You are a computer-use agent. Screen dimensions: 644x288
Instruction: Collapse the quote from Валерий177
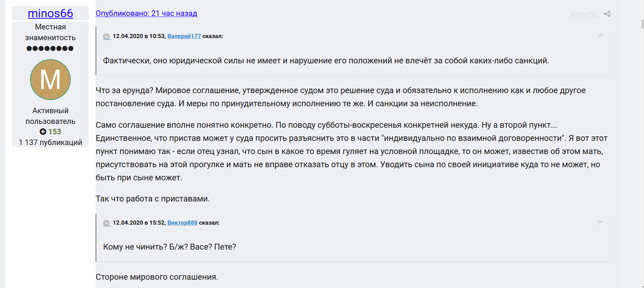[107, 36]
